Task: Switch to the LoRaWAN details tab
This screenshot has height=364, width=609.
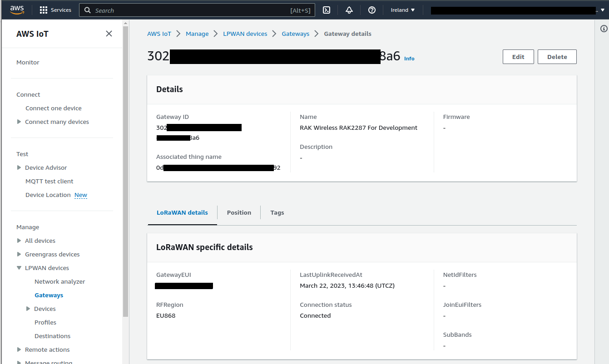Action: tap(182, 212)
